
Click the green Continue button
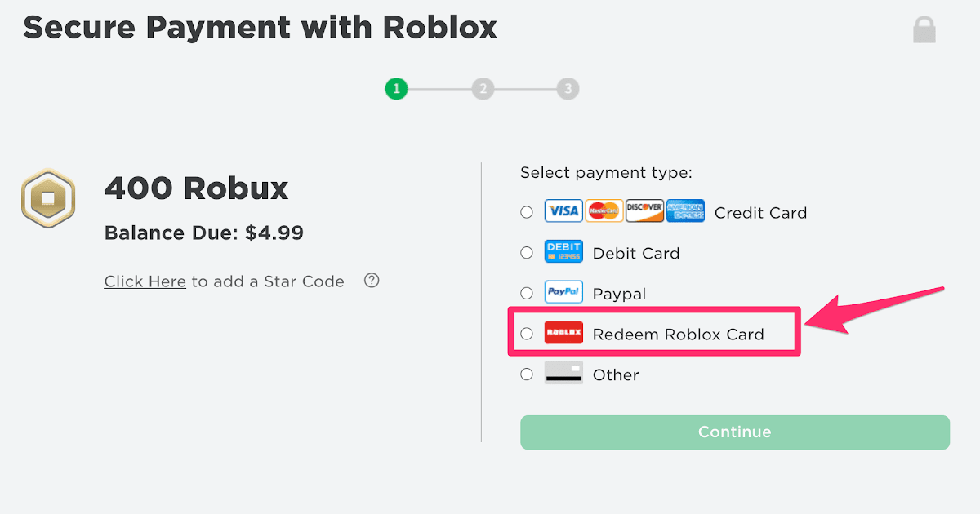pyautogui.click(x=735, y=432)
